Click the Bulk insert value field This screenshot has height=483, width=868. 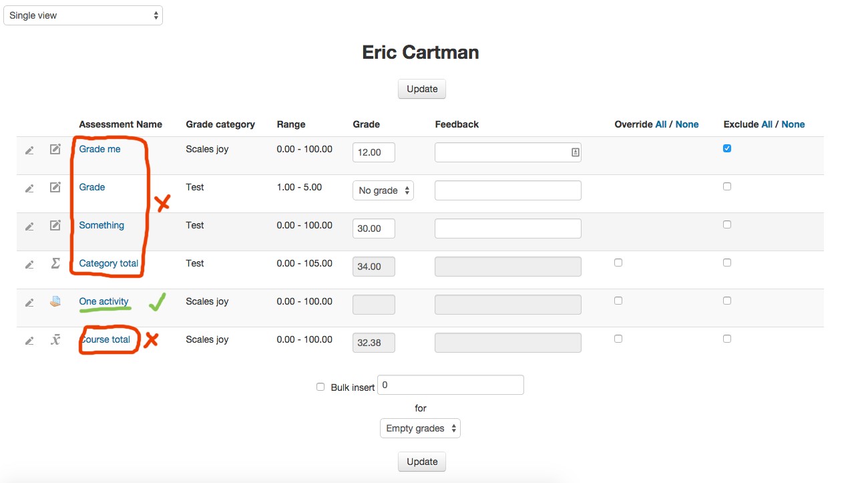tap(451, 385)
